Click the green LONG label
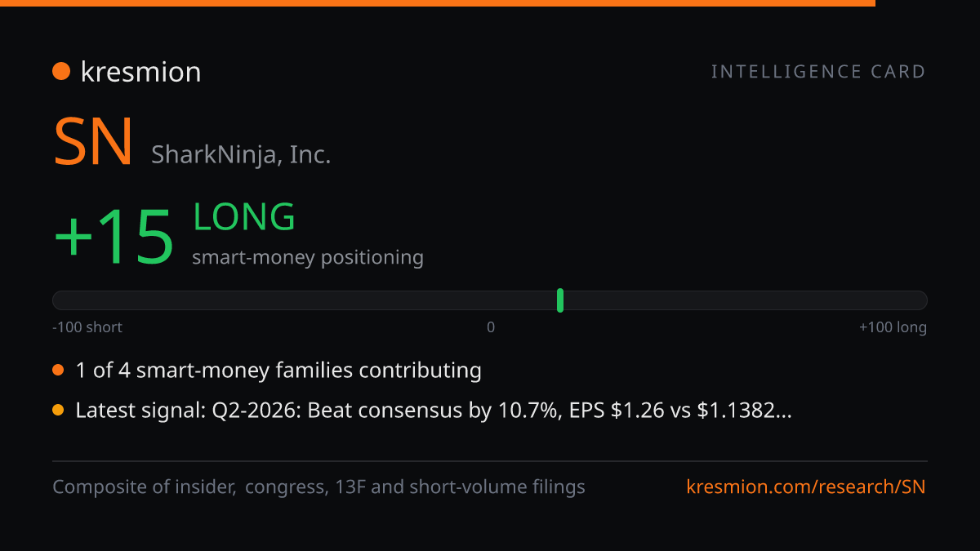Screen dimensions: 980x551 coord(243,217)
